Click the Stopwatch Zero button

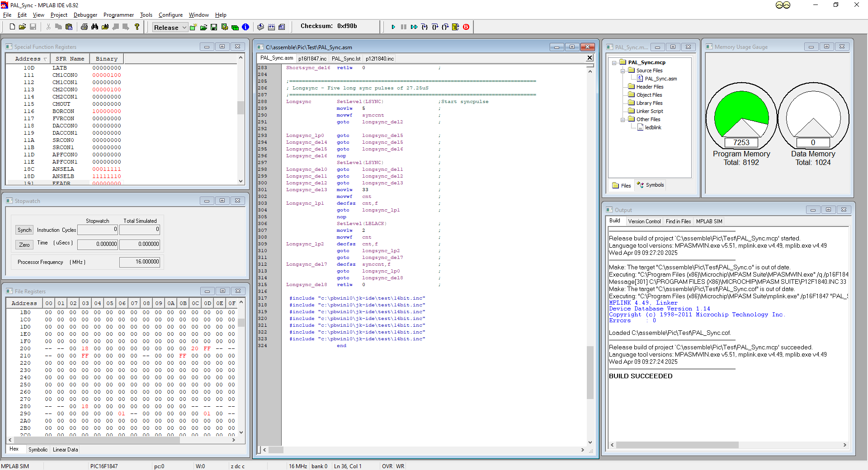pyautogui.click(x=24, y=245)
